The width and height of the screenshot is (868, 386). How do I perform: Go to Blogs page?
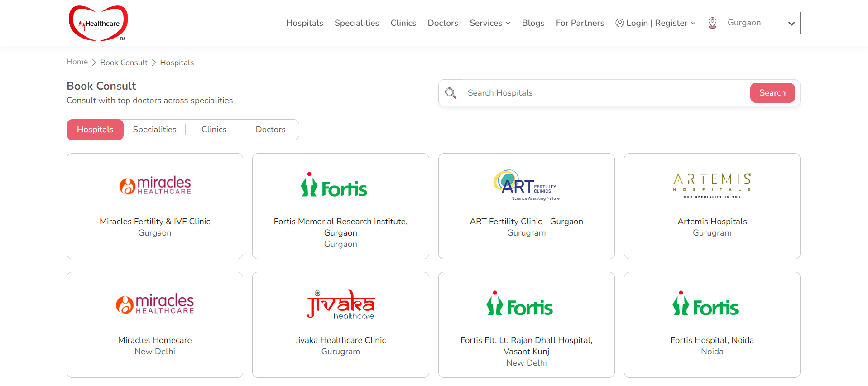(x=533, y=23)
